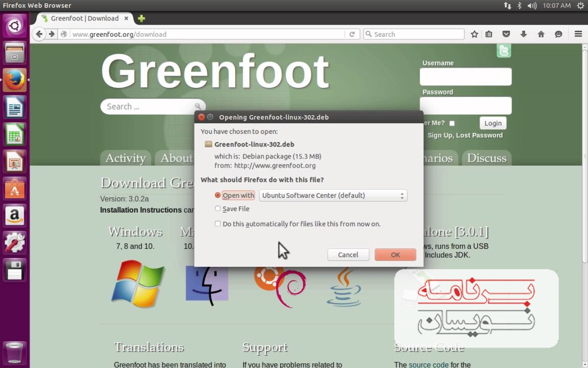The image size is (588, 368).
Task: Click the Firefox home icon
Action: (x=541, y=34)
